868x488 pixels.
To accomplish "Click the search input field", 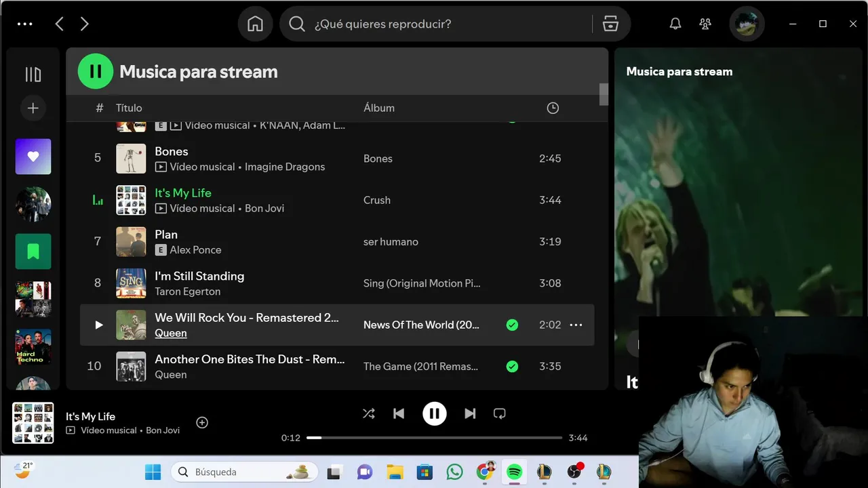I will 450,24.
